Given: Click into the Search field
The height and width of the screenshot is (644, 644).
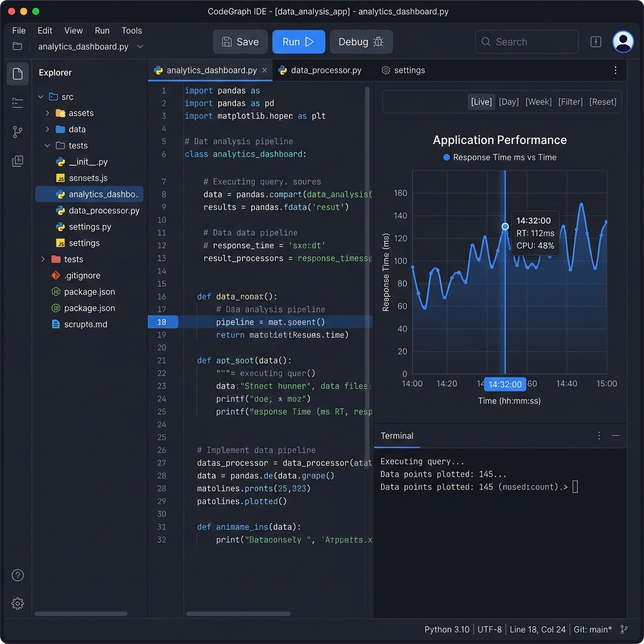Looking at the screenshot, I should pyautogui.click(x=526, y=42).
